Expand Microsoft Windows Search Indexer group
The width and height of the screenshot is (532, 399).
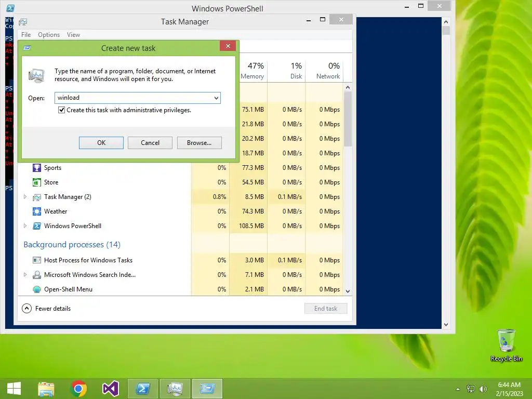coord(25,275)
